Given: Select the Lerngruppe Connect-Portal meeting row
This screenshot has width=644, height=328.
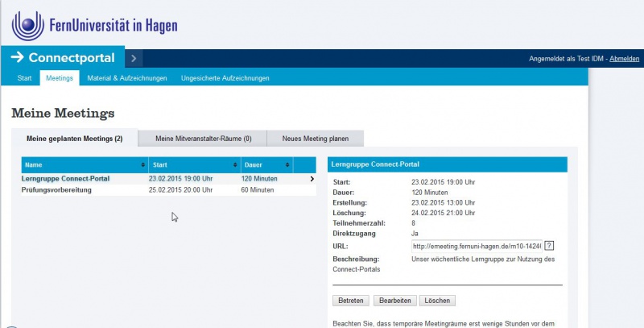Looking at the screenshot, I should click(169, 179).
